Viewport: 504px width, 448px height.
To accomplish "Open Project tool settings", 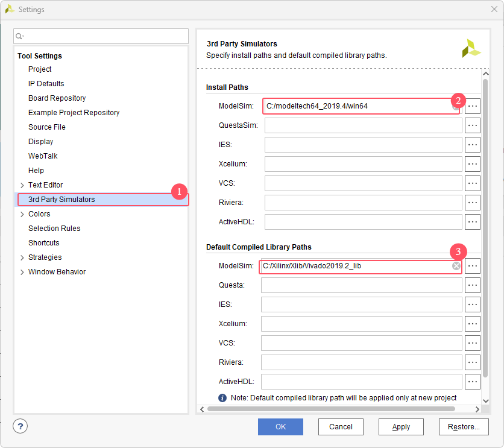I will point(40,69).
